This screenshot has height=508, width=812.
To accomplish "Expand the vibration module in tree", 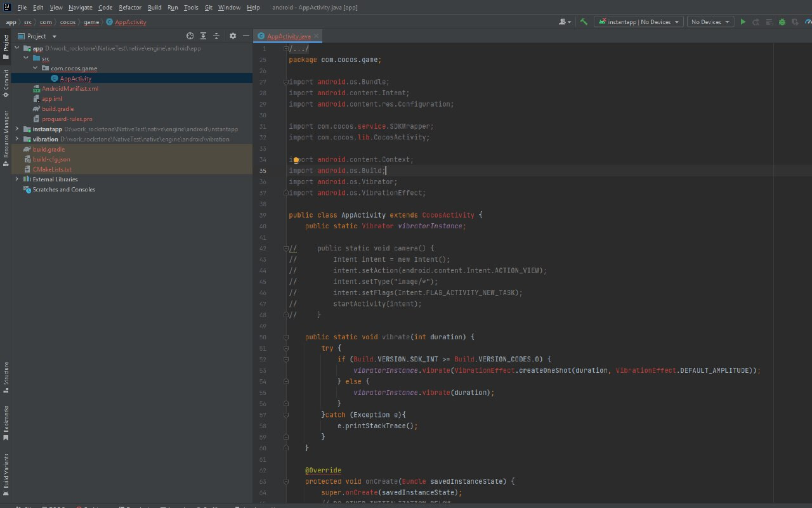I will pos(17,139).
